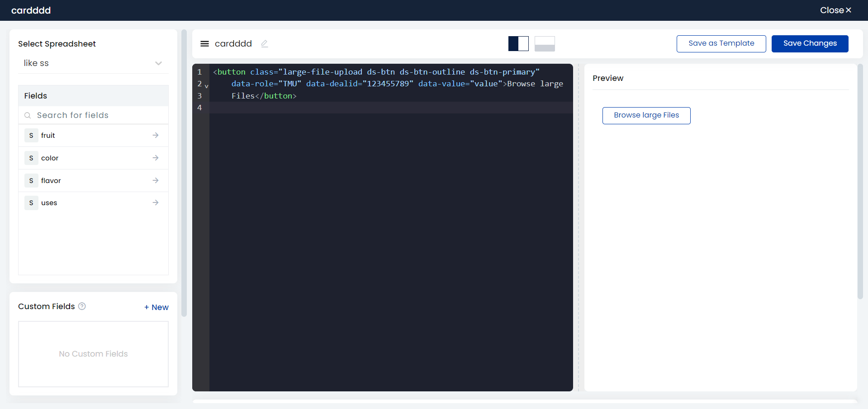Switch to side-by-side split layout view

point(518,44)
